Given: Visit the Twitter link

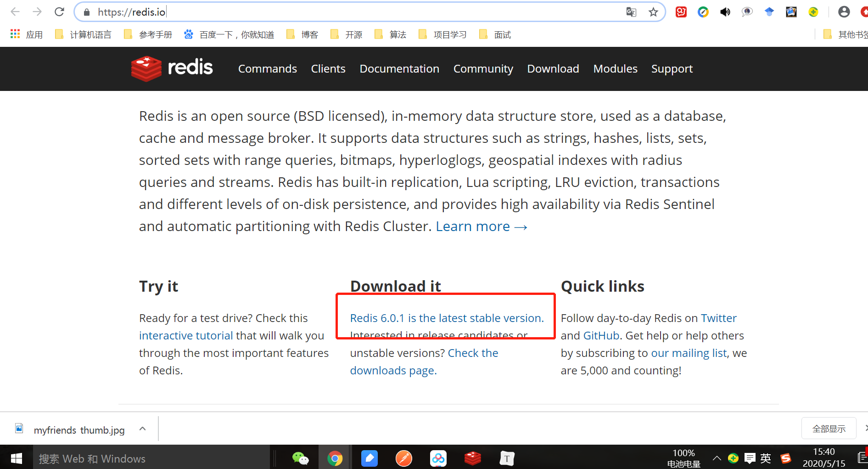Looking at the screenshot, I should coord(718,318).
